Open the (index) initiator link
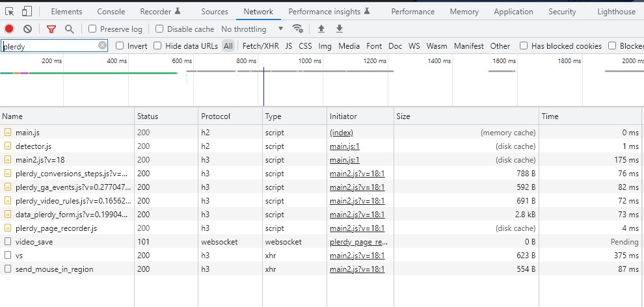The height and width of the screenshot is (307, 644). tap(342, 133)
